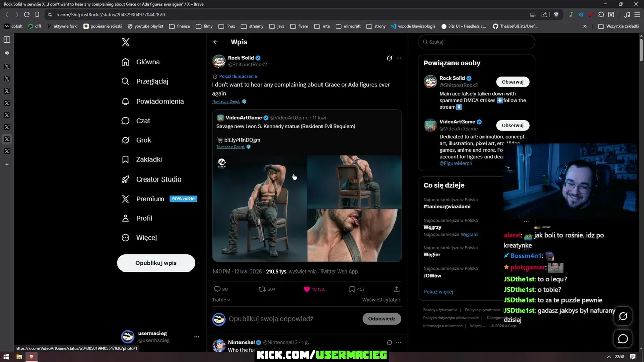
Task: Follow VideoArtGame with the Obserwuj button
Action: click(512, 125)
